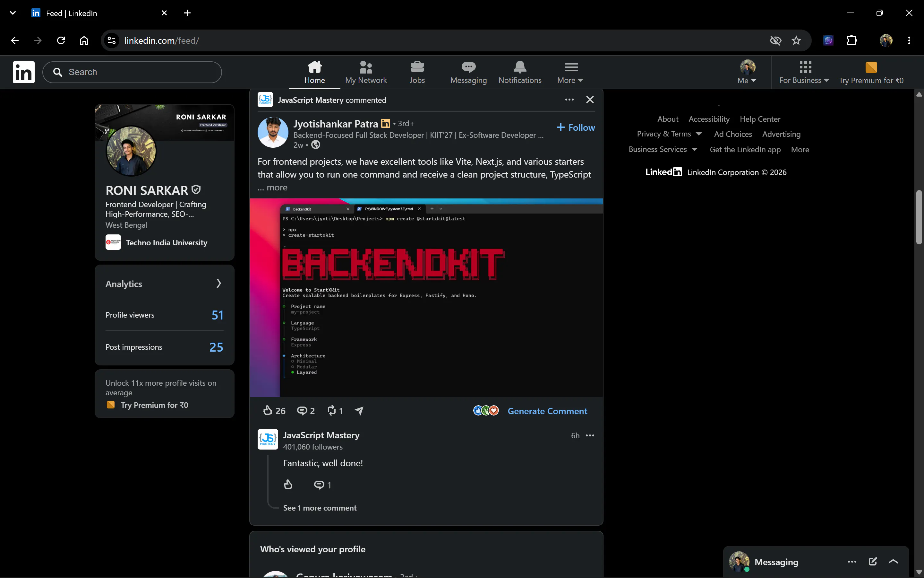View the post's reaction emoji list
This screenshot has width=924, height=578.
[x=486, y=411]
